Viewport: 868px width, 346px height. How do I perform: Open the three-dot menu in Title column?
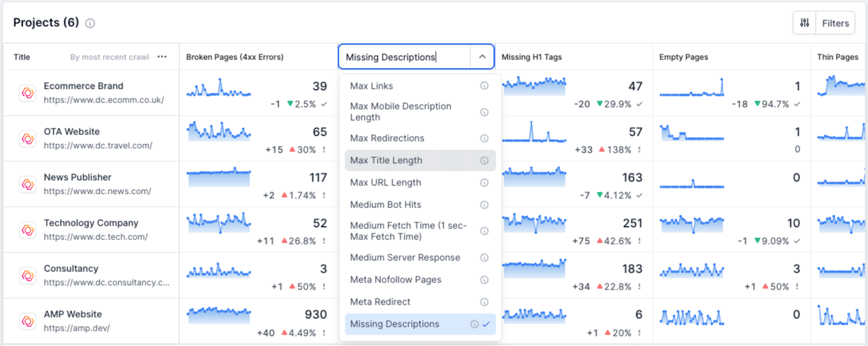click(x=162, y=57)
